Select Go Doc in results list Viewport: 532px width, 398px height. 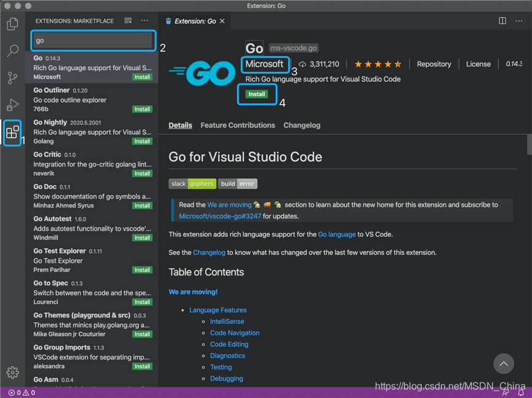pos(92,196)
